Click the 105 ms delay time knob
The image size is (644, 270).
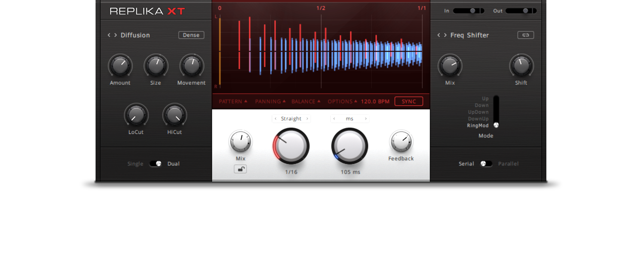[350, 146]
